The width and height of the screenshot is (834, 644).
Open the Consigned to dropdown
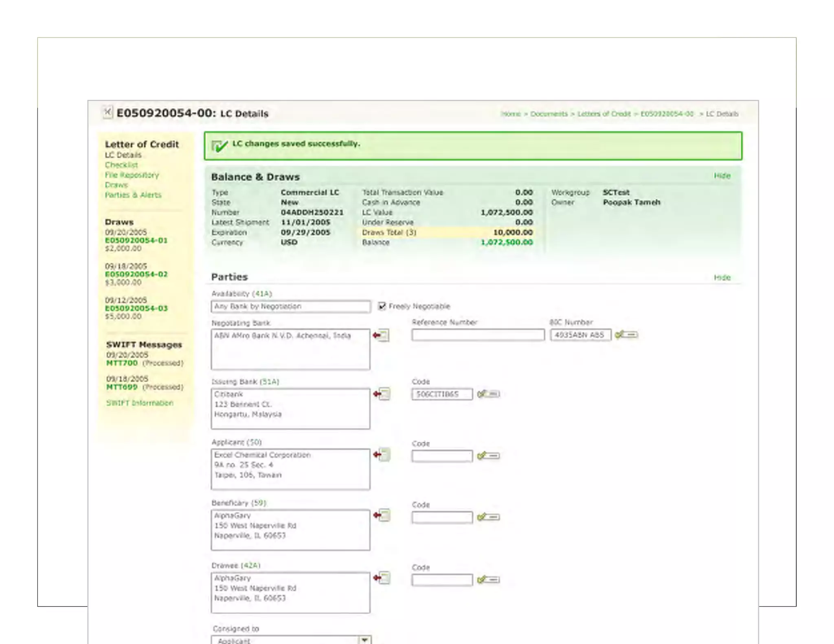(364, 640)
